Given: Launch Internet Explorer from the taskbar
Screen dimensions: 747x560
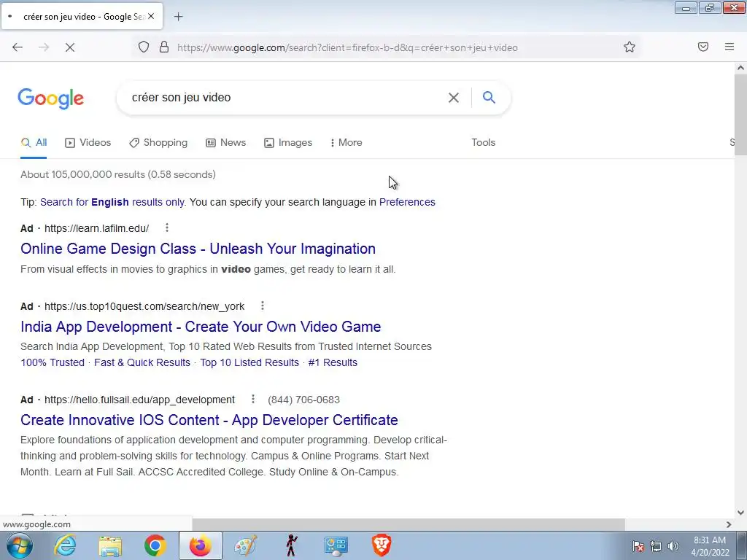Looking at the screenshot, I should point(65,545).
